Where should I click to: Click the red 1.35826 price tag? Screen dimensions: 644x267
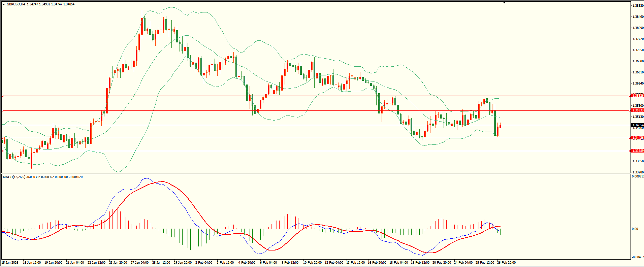pyautogui.click(x=637, y=96)
